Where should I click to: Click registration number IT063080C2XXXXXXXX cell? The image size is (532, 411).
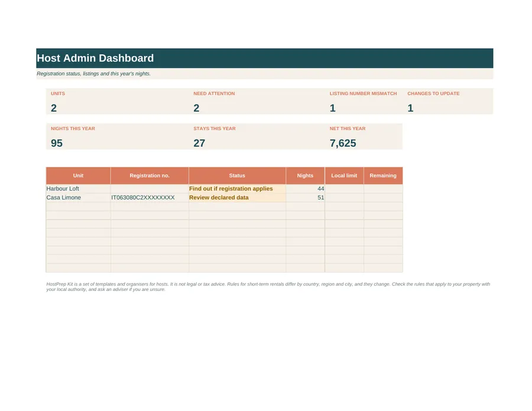point(150,198)
